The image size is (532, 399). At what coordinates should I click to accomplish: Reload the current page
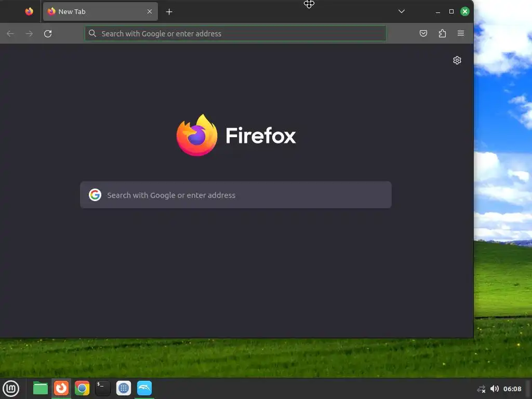pos(48,34)
